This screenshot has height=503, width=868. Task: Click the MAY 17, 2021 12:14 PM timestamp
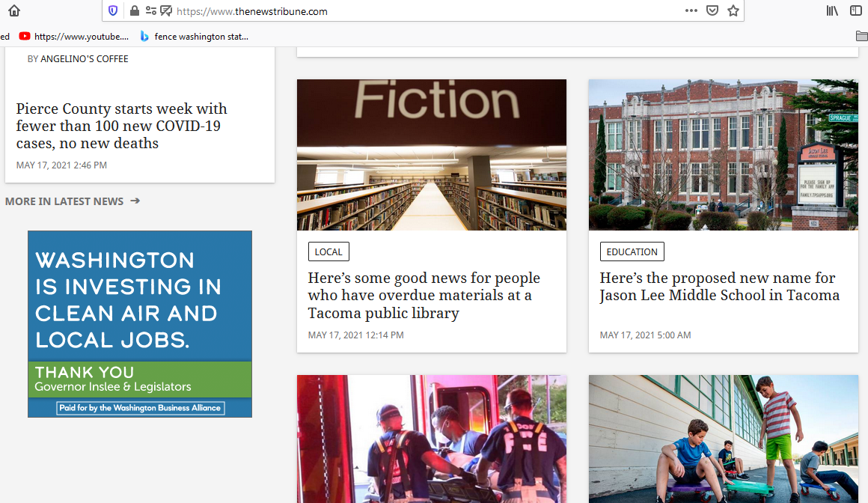point(356,335)
